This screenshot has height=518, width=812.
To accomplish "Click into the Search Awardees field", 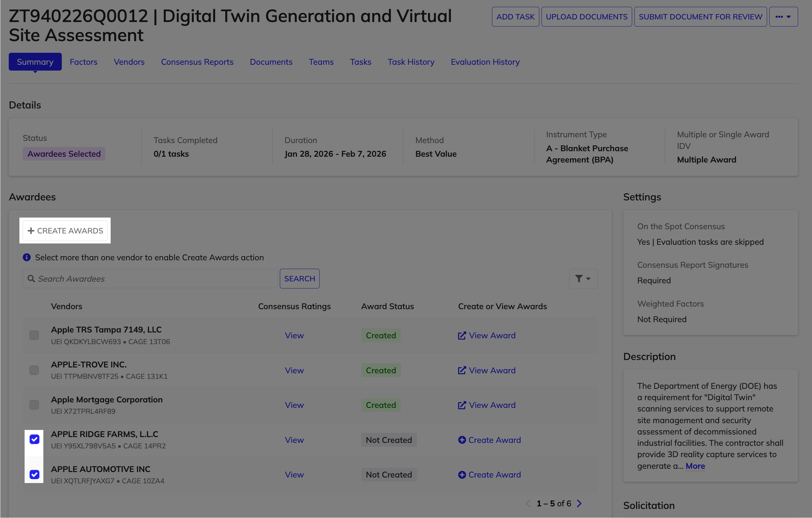I will [150, 279].
